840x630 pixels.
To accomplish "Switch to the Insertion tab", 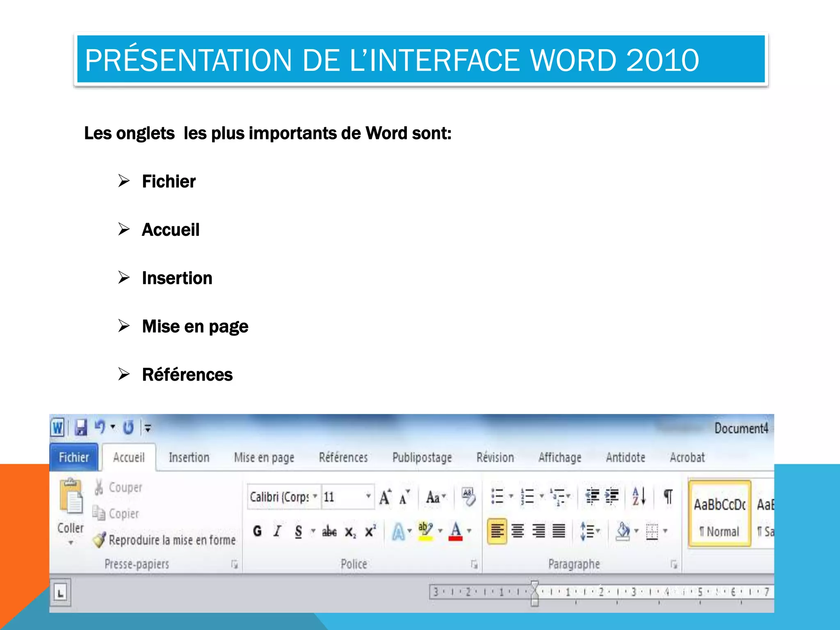I will coord(189,457).
